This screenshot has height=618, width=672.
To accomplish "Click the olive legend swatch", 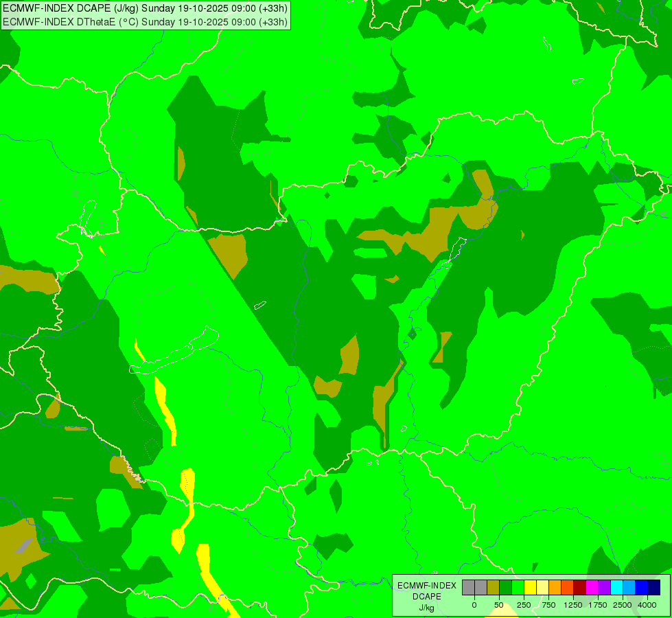I will 494,587.
